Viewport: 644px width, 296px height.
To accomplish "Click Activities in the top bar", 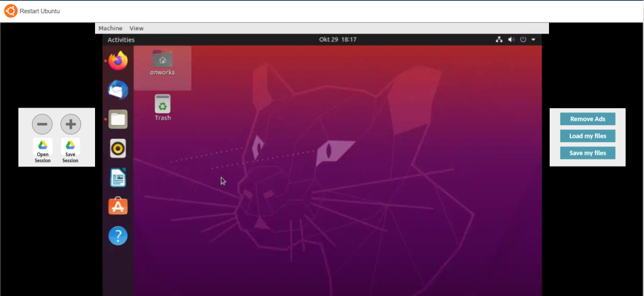I will pyautogui.click(x=121, y=40).
